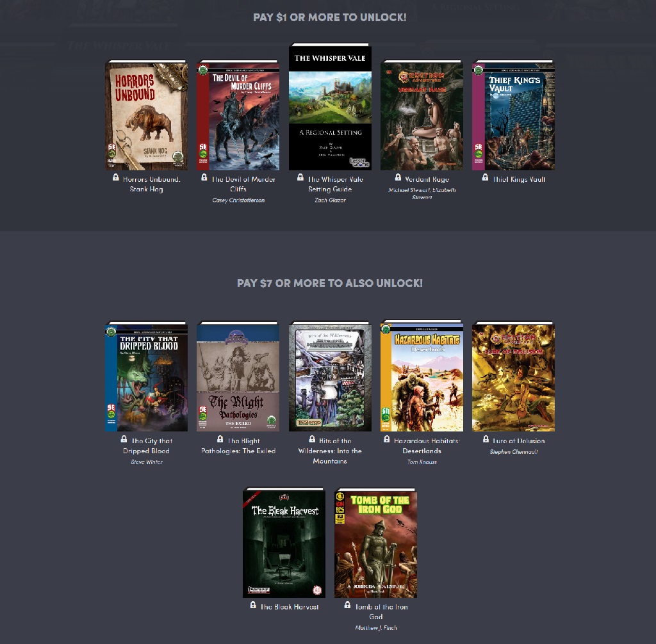Open the Hazardous Habitats Desertlands cover
Image resolution: width=656 pixels, height=644 pixels.
(422, 376)
